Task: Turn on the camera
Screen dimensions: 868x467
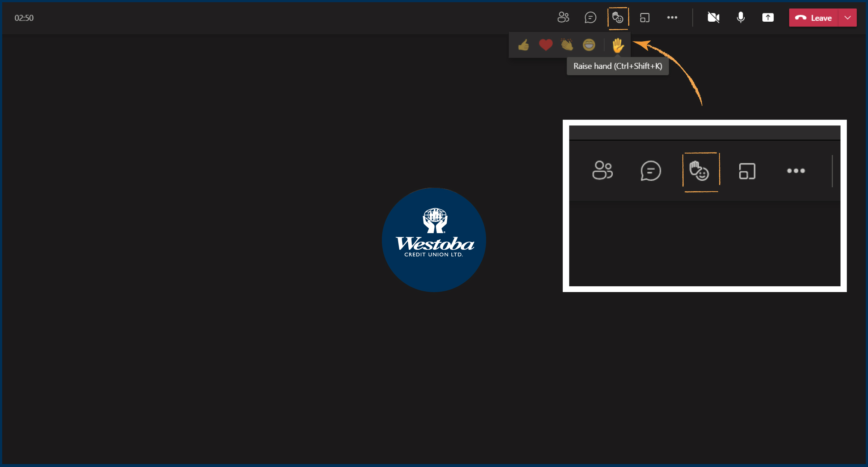Action: pyautogui.click(x=713, y=17)
